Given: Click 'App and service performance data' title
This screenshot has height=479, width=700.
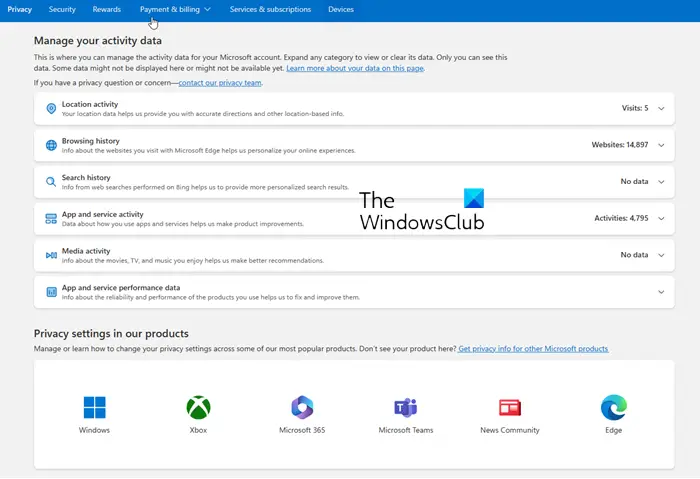Looking at the screenshot, I should [x=121, y=288].
